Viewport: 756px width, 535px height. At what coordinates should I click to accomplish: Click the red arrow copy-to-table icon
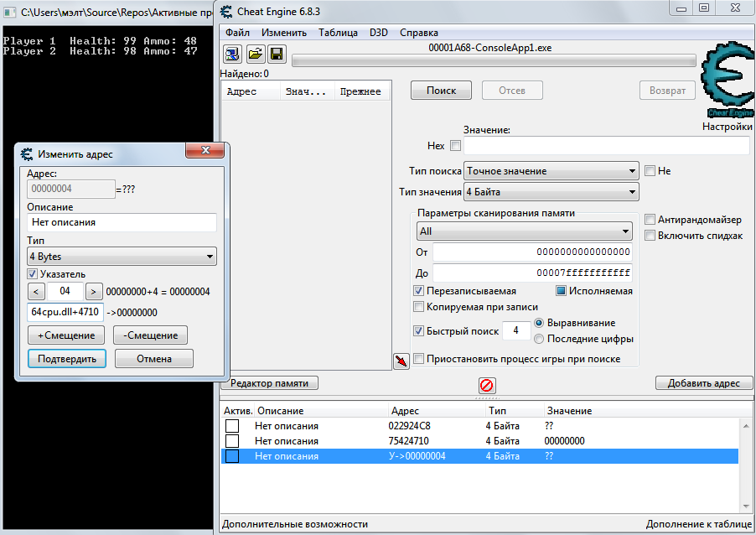click(401, 361)
